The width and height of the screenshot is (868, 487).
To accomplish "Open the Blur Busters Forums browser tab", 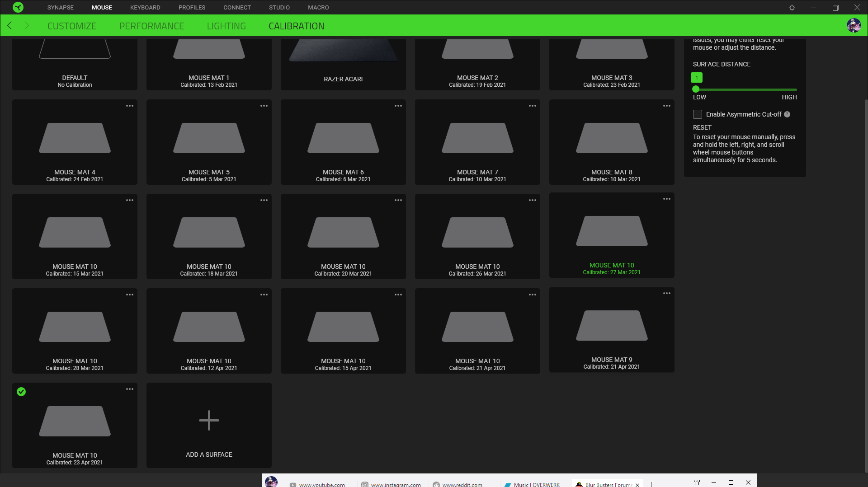I will pyautogui.click(x=605, y=484).
